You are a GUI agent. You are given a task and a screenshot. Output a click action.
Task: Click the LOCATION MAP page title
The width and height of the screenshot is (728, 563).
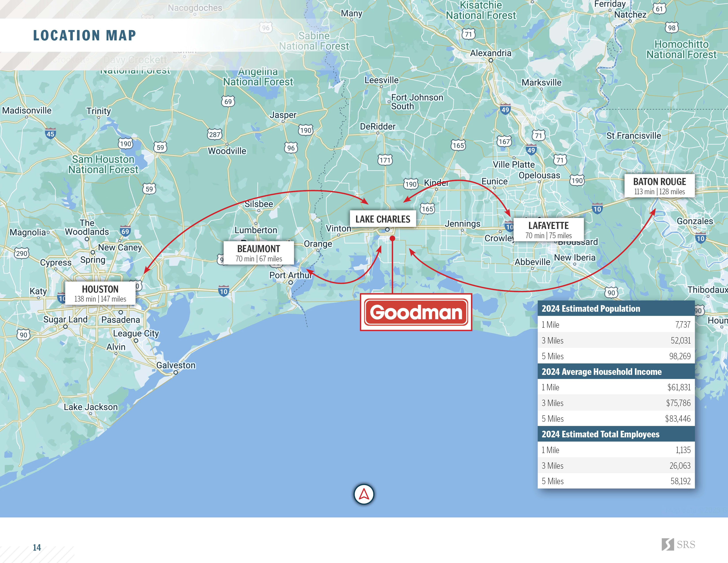[85, 35]
